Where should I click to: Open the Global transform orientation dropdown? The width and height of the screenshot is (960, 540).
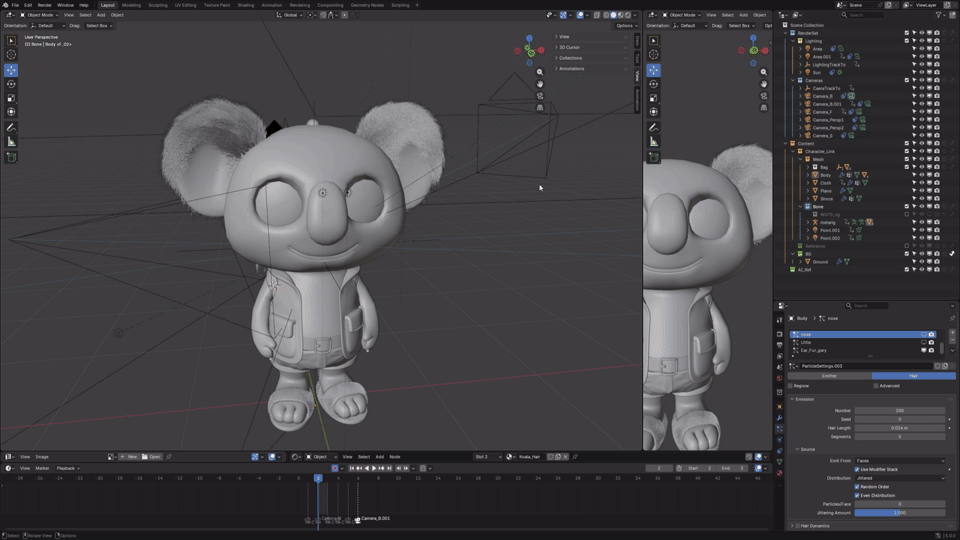point(289,15)
